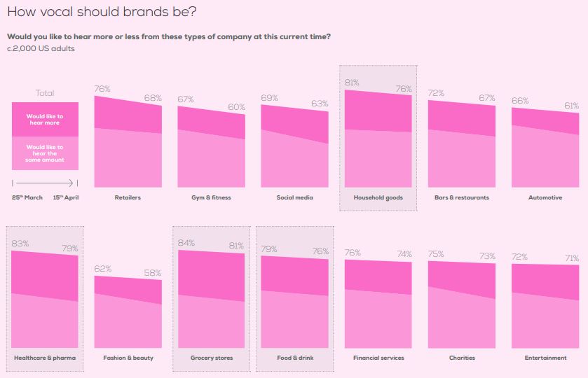
Task: Click the Retailers chart label
Action: pyautogui.click(x=128, y=197)
